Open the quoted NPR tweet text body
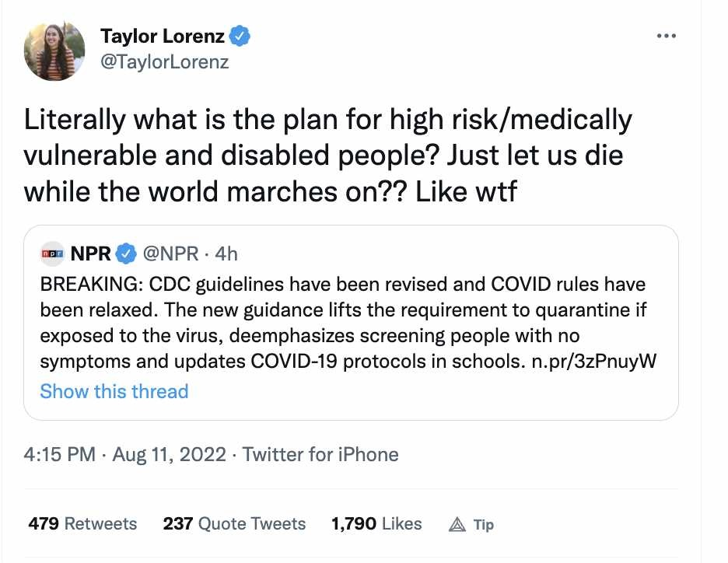Viewport: 728px width, 563px height. (348, 323)
